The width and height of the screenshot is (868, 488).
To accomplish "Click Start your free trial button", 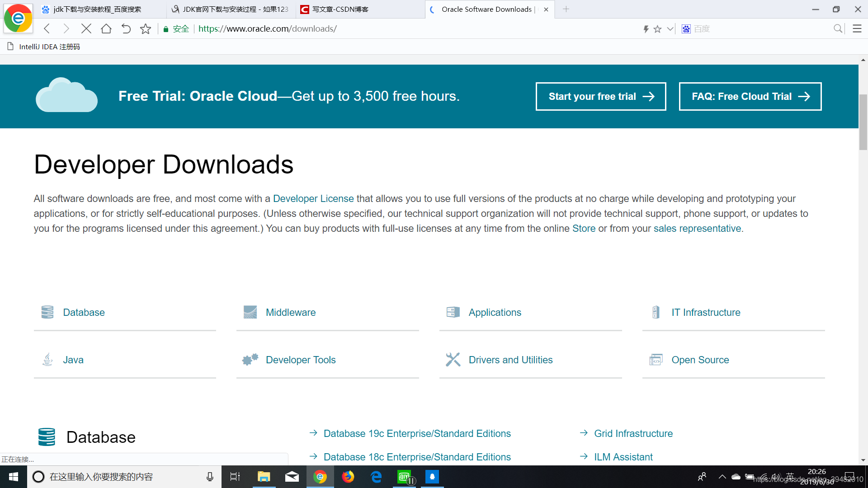I will pos(601,96).
